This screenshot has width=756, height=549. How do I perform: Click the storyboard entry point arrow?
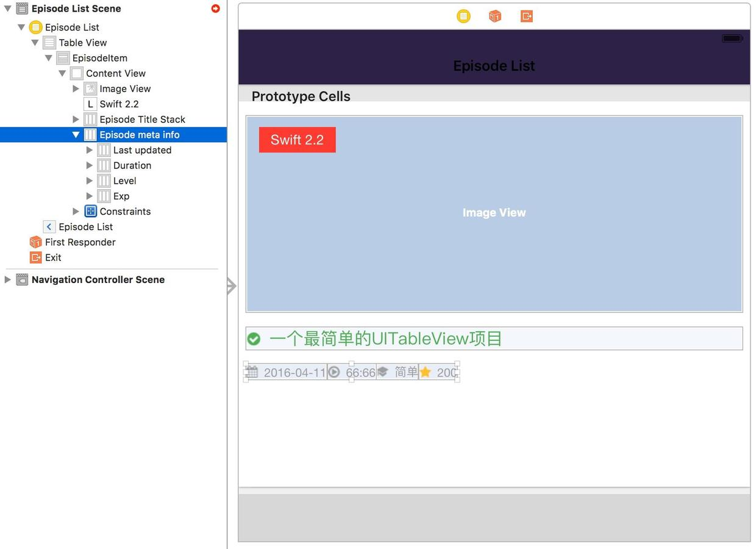click(232, 285)
